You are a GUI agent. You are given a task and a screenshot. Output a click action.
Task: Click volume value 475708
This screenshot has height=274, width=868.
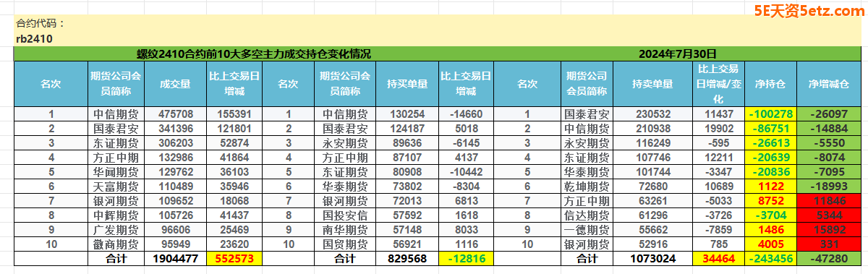click(x=176, y=114)
